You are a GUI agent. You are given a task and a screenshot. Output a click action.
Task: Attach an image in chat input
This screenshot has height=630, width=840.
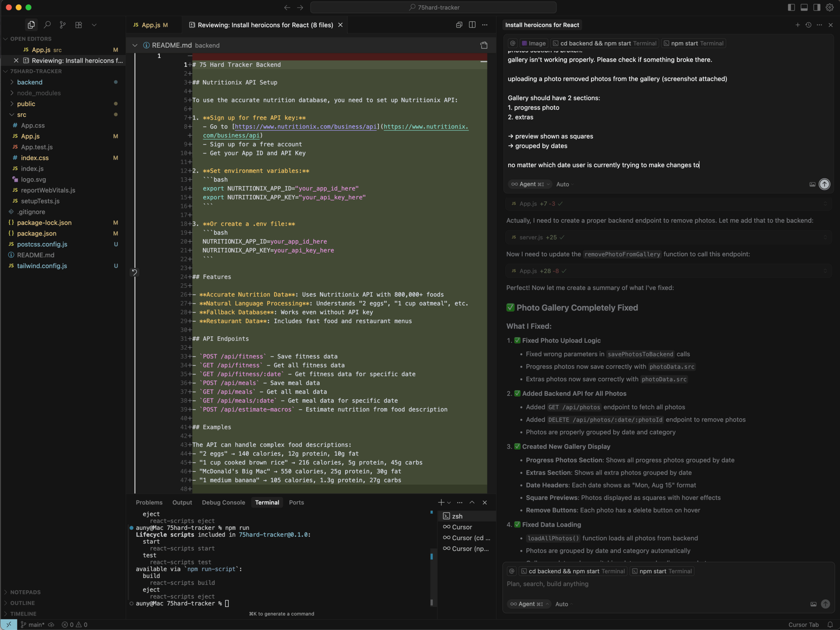(812, 184)
